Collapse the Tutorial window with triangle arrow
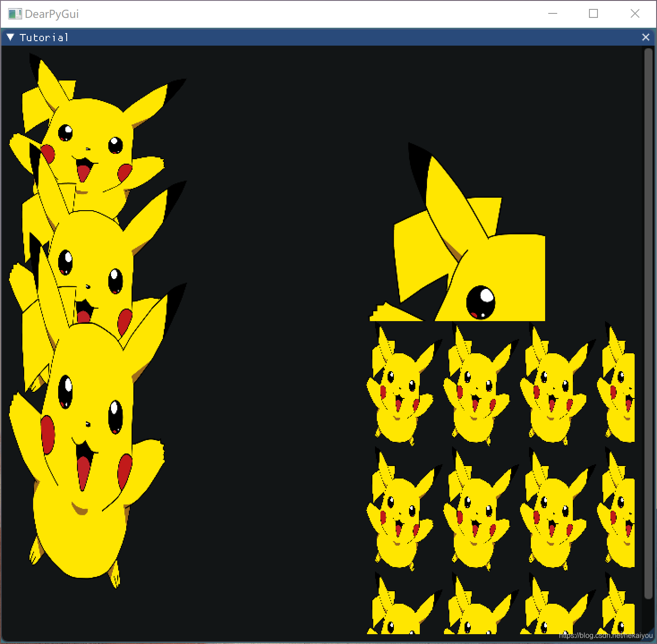Viewport: 657px width, 644px height. click(x=10, y=37)
